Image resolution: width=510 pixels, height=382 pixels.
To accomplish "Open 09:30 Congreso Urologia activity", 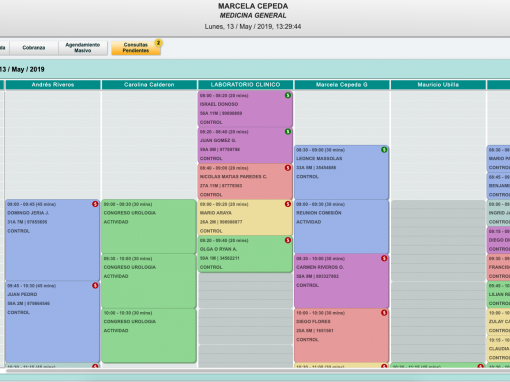I will (x=149, y=281).
